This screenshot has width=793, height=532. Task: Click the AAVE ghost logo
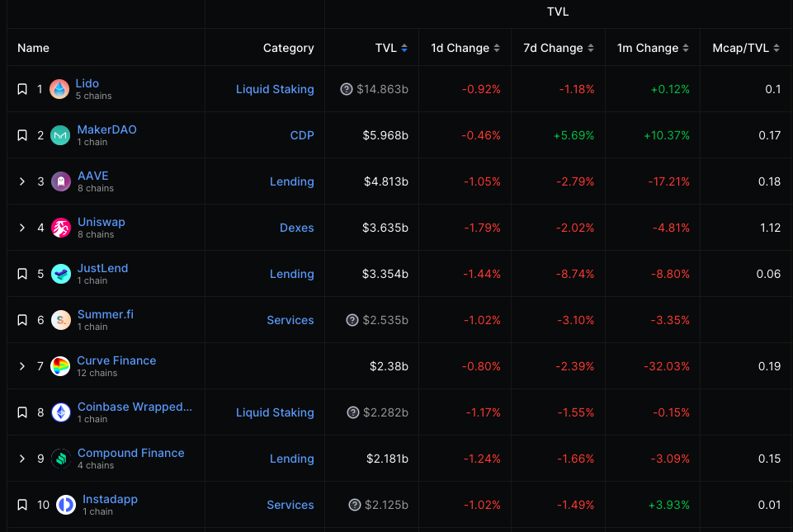pos(61,181)
